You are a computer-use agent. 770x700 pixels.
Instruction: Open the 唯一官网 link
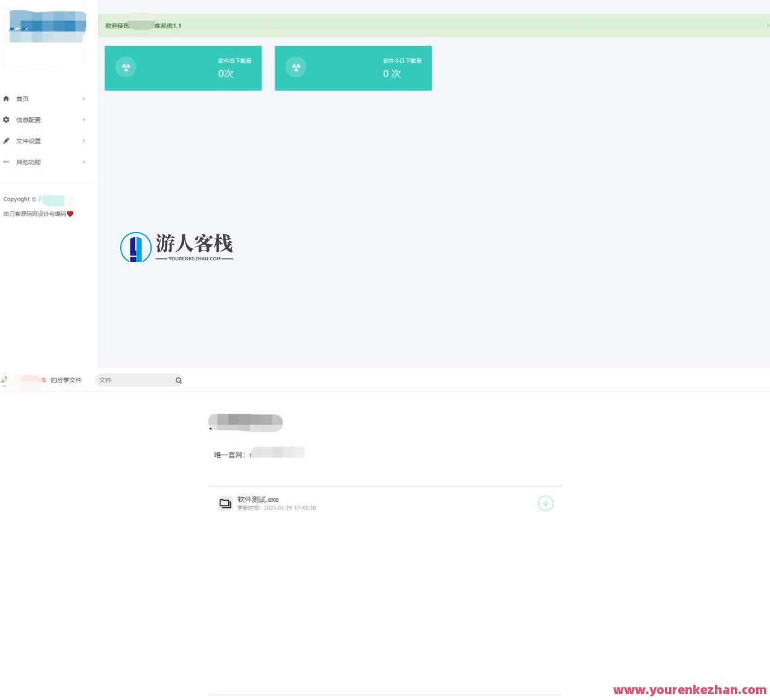tap(278, 453)
